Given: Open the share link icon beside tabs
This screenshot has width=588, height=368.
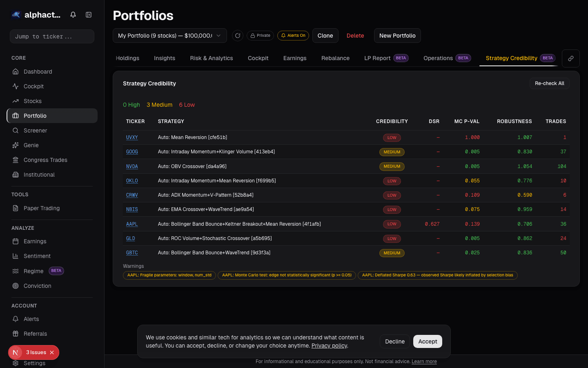Looking at the screenshot, I should coord(570,58).
